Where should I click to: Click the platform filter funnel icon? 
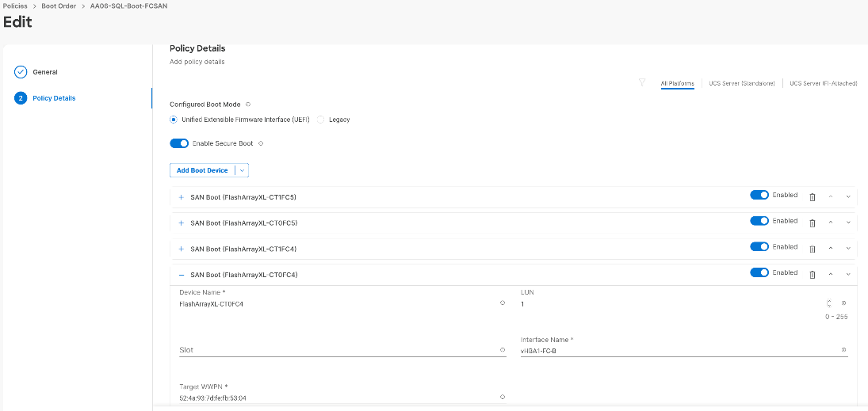click(641, 82)
